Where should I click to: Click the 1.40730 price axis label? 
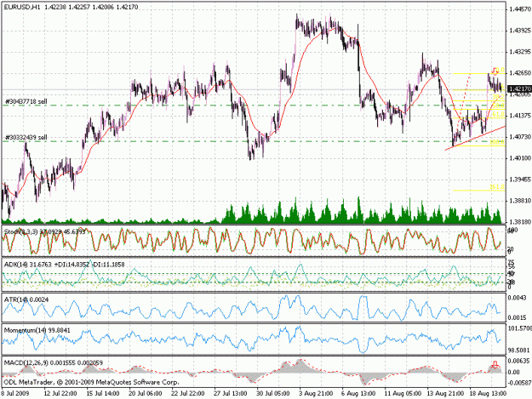[520, 137]
